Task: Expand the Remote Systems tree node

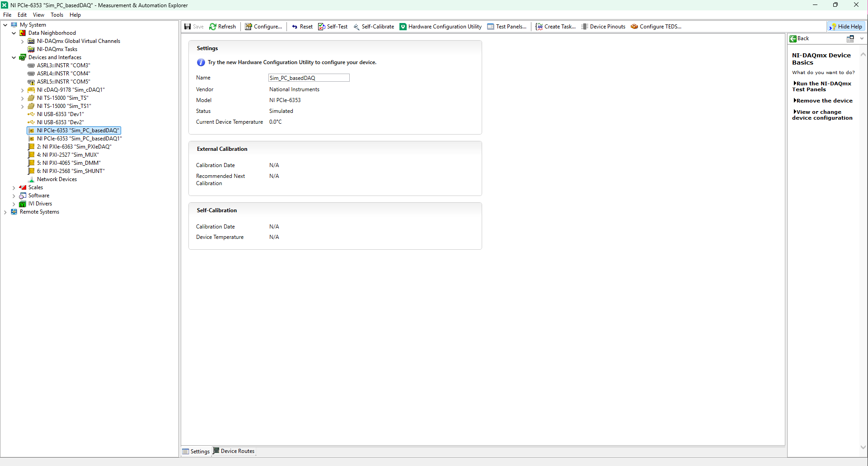Action: coord(5,212)
